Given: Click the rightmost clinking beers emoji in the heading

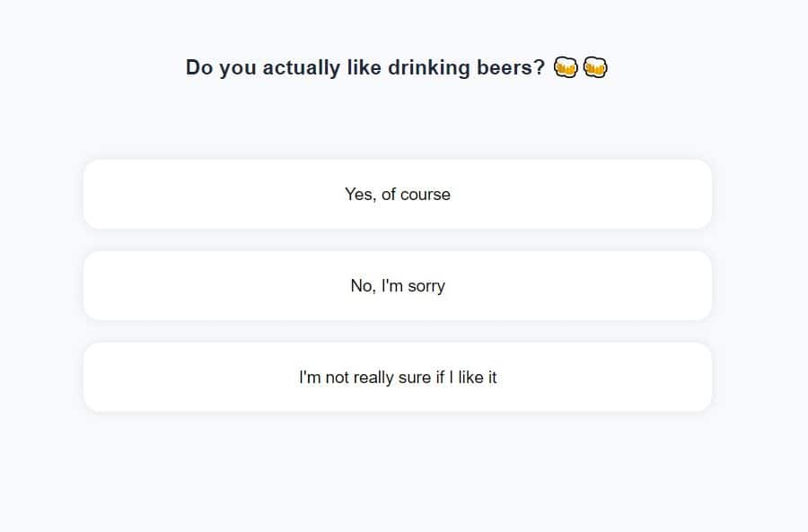Looking at the screenshot, I should (595, 67).
